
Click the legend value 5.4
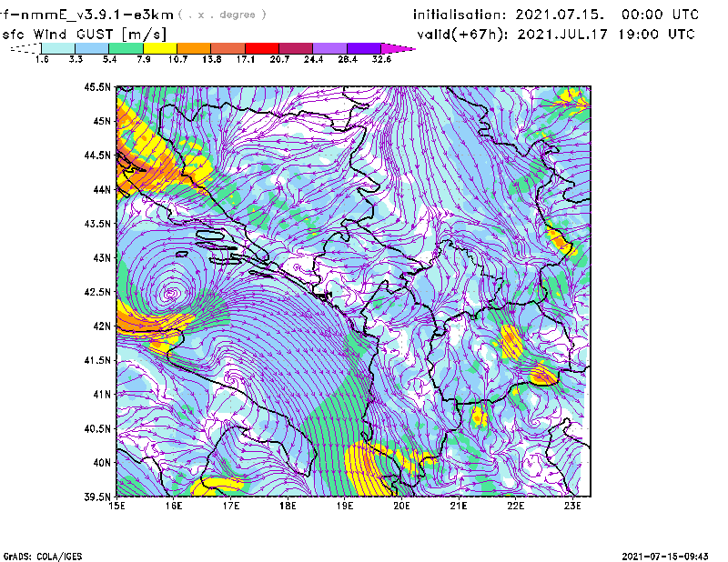(x=109, y=59)
